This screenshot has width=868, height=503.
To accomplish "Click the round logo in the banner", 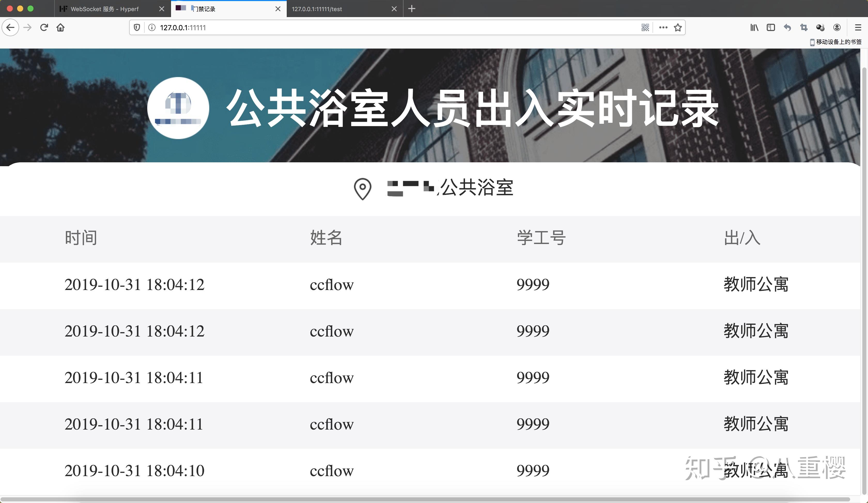I will tap(178, 108).
